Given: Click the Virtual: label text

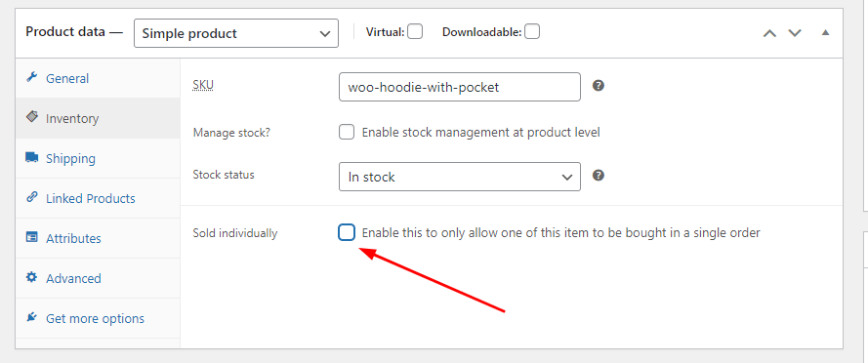Looking at the screenshot, I should click(x=386, y=32).
